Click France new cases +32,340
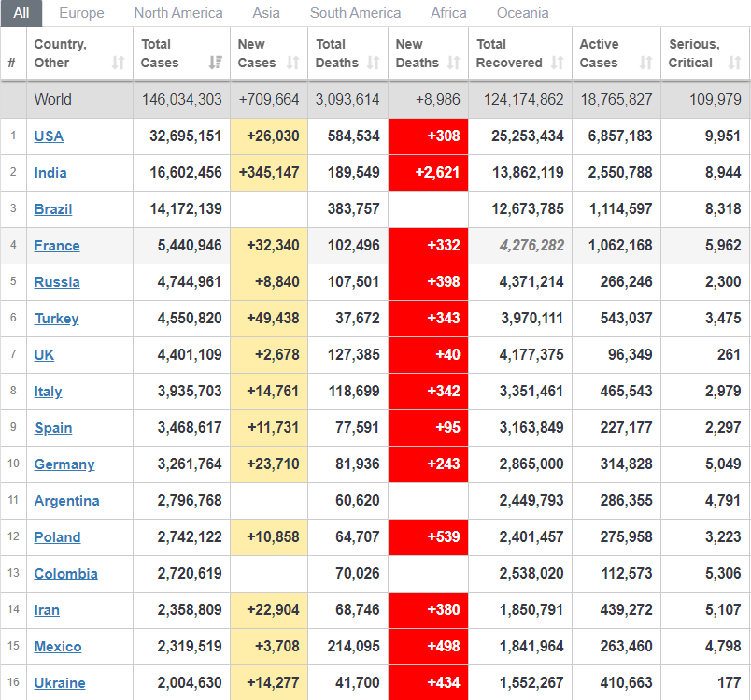 (x=273, y=245)
